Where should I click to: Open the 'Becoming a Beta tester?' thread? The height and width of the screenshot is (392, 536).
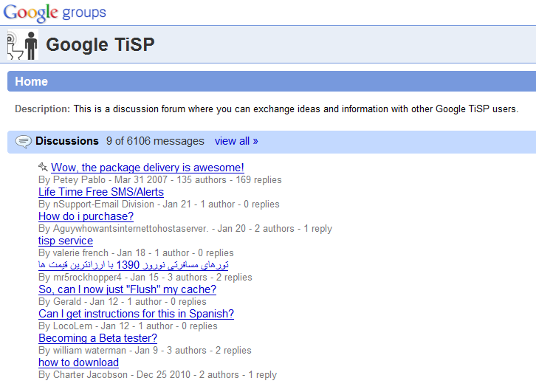(x=97, y=338)
